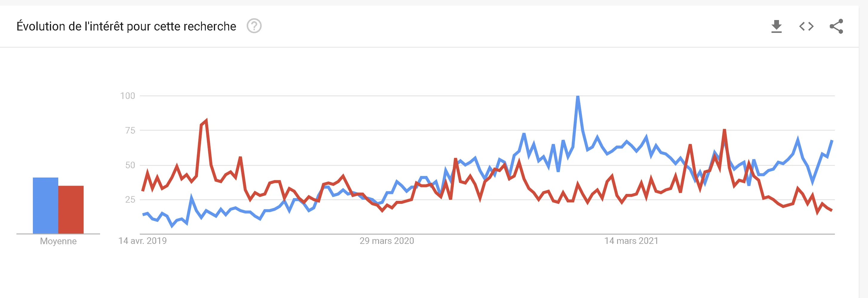Click the red Moyenne average bar
Screen dimensions: 868x298
pos(71,209)
